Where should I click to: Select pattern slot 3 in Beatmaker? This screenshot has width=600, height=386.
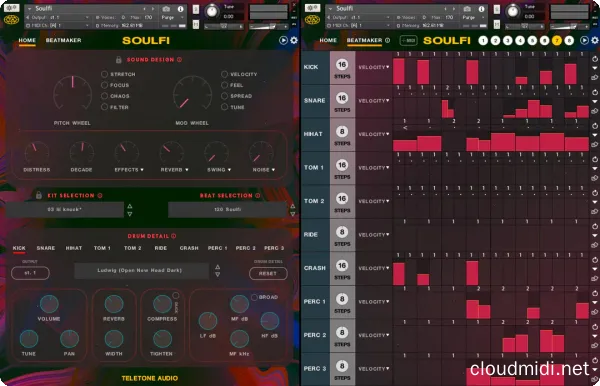tap(507, 41)
